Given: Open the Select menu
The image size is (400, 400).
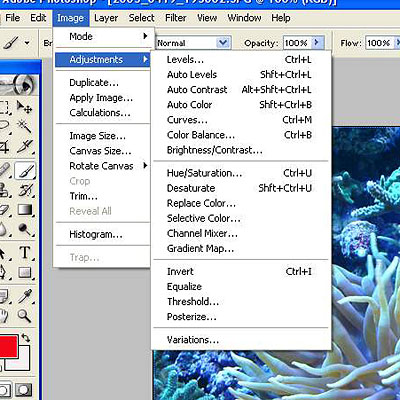Looking at the screenshot, I should coord(142,18).
